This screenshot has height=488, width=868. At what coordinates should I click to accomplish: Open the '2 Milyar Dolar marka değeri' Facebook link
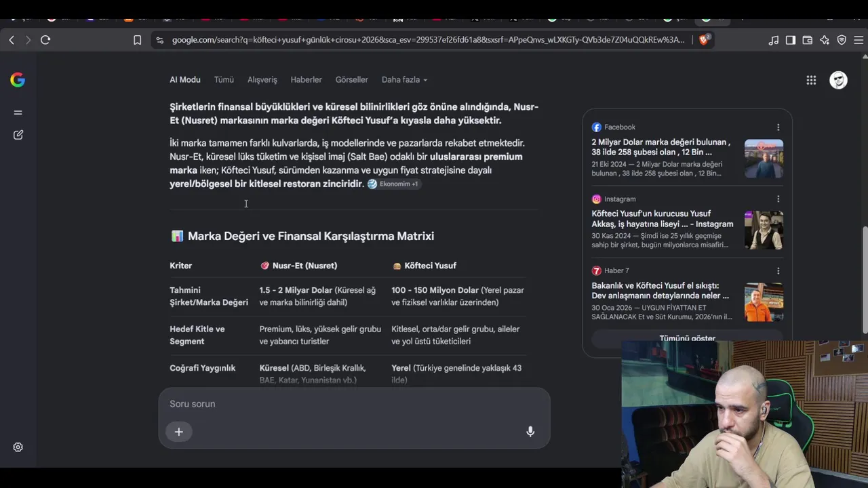pos(661,147)
